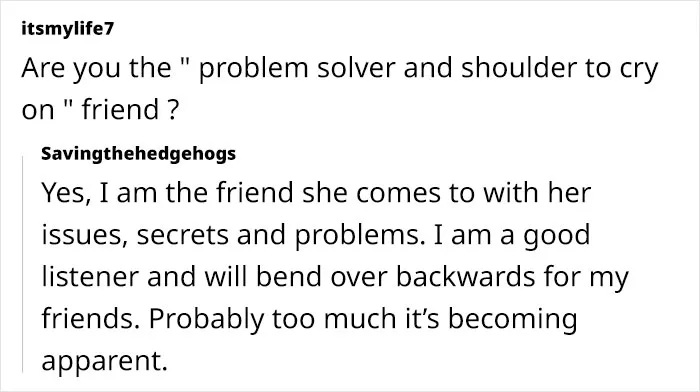Viewport: 700px width, 392px height.
Task: Click the word "Probably" in the reply
Action: pos(207,319)
